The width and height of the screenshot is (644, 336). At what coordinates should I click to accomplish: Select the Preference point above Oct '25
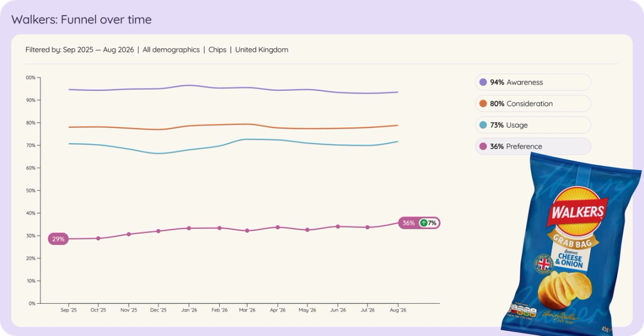point(98,238)
